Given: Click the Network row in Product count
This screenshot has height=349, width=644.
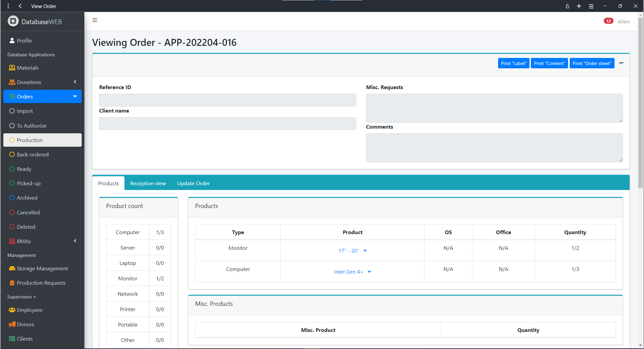Looking at the screenshot, I should pyautogui.click(x=139, y=294).
